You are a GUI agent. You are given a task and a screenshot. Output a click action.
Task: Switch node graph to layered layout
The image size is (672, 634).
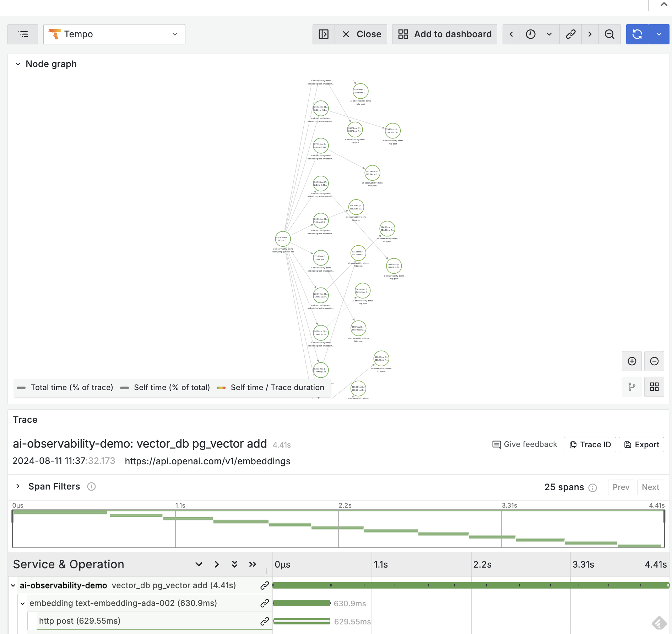[x=632, y=387]
